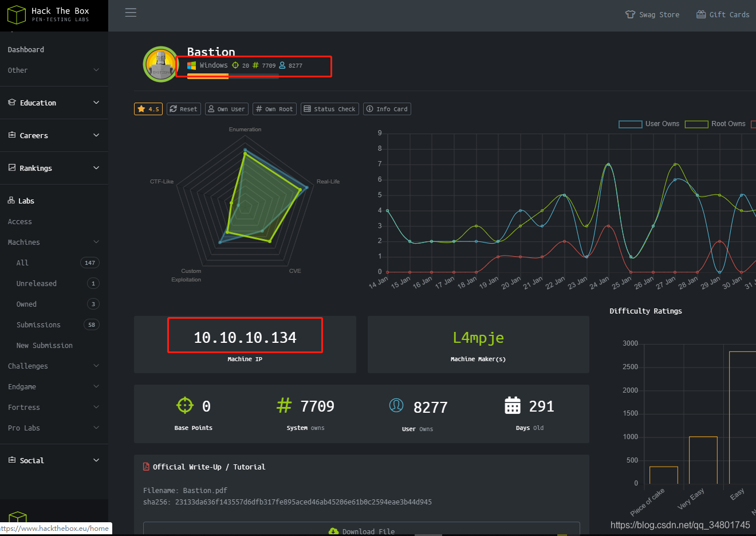Click the Labs network icon
756x536 pixels.
pos(11,201)
